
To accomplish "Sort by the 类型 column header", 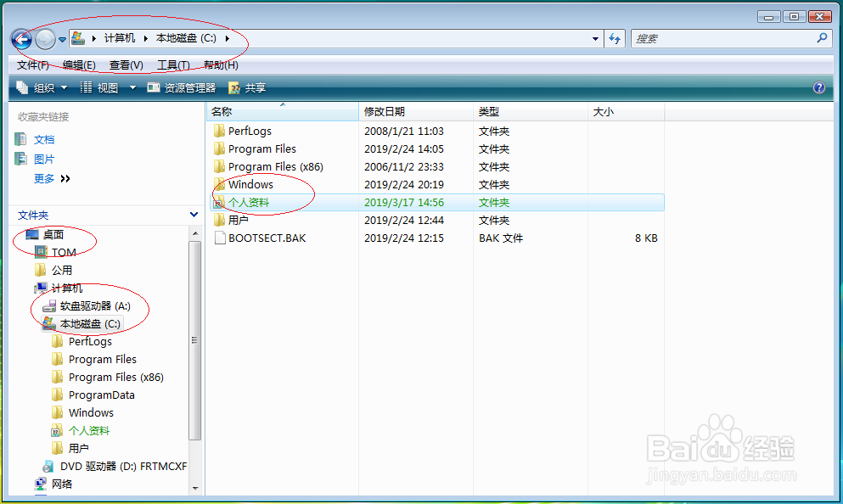I will click(530, 112).
